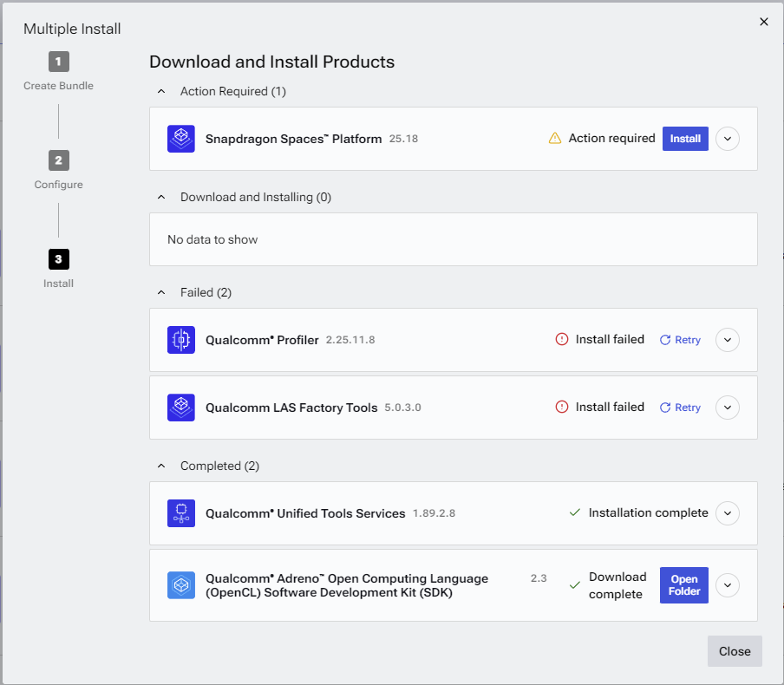The image size is (784, 685).
Task: Click the Download and Installing (0) heading
Action: pos(256,197)
